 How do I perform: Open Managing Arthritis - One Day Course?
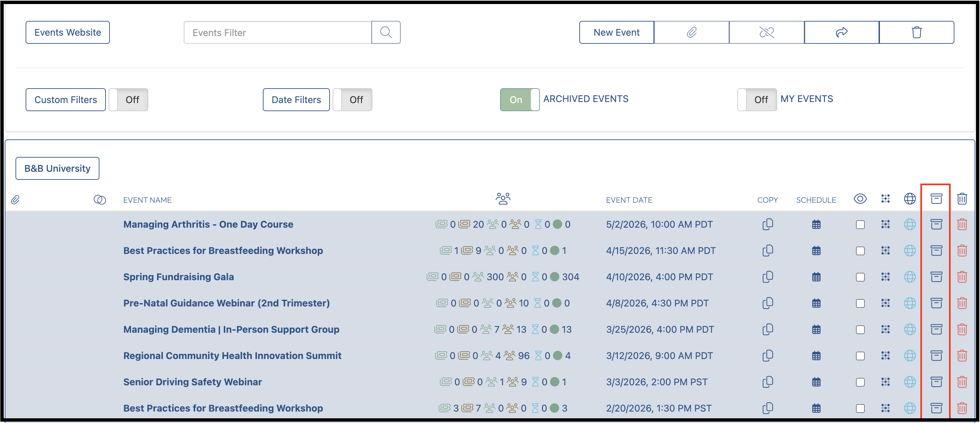(208, 224)
